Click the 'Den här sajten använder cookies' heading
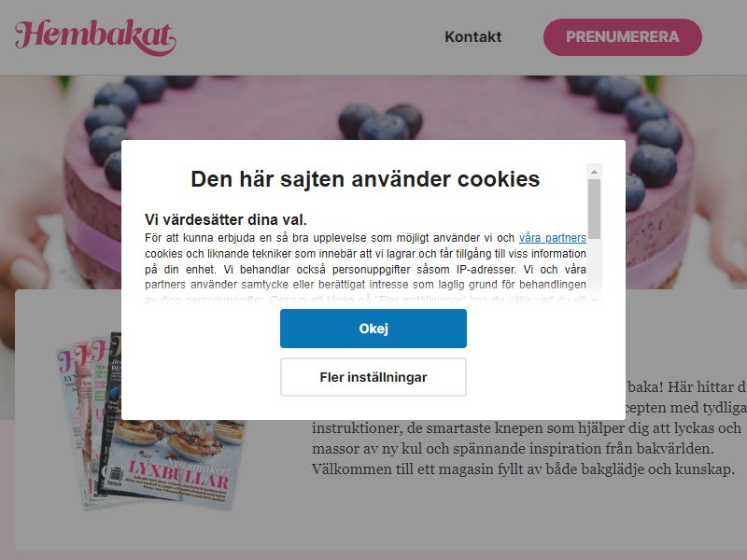The image size is (747, 560). click(x=365, y=179)
